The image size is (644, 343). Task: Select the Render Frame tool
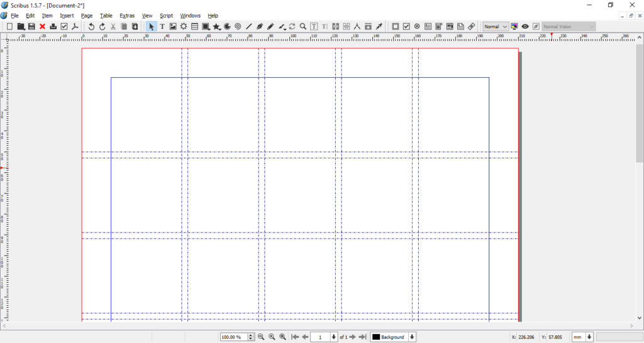(x=184, y=26)
